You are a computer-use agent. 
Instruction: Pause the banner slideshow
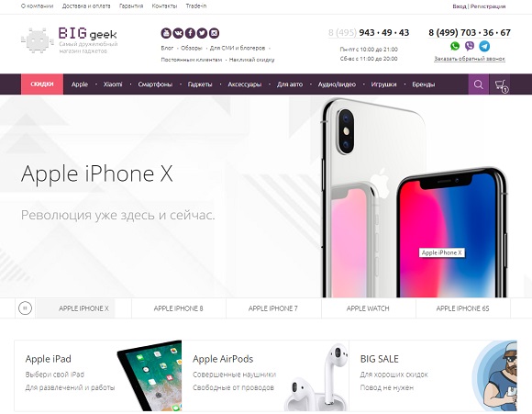click(25, 308)
